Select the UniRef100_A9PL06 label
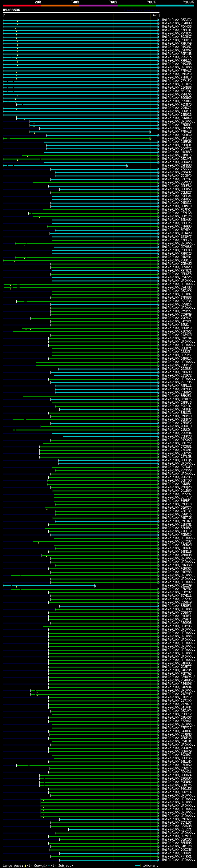The width and height of the screenshot is (197, 868). coord(177,94)
